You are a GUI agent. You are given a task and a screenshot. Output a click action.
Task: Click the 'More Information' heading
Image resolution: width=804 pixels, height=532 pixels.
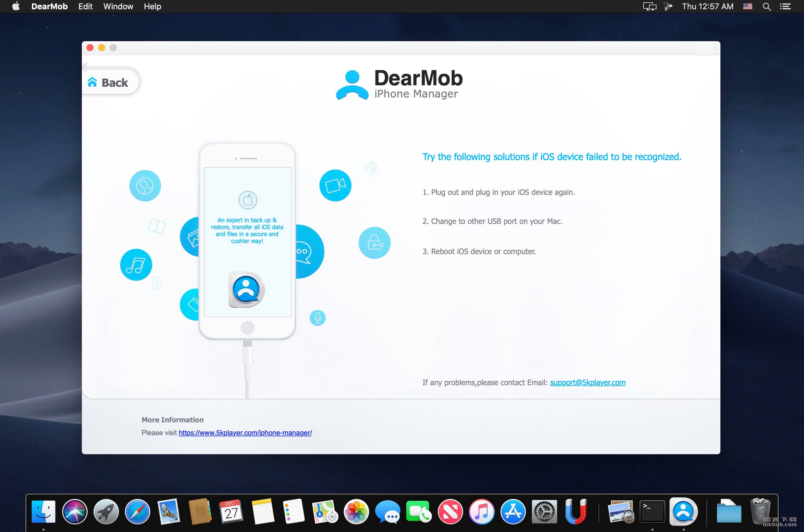[172, 420]
